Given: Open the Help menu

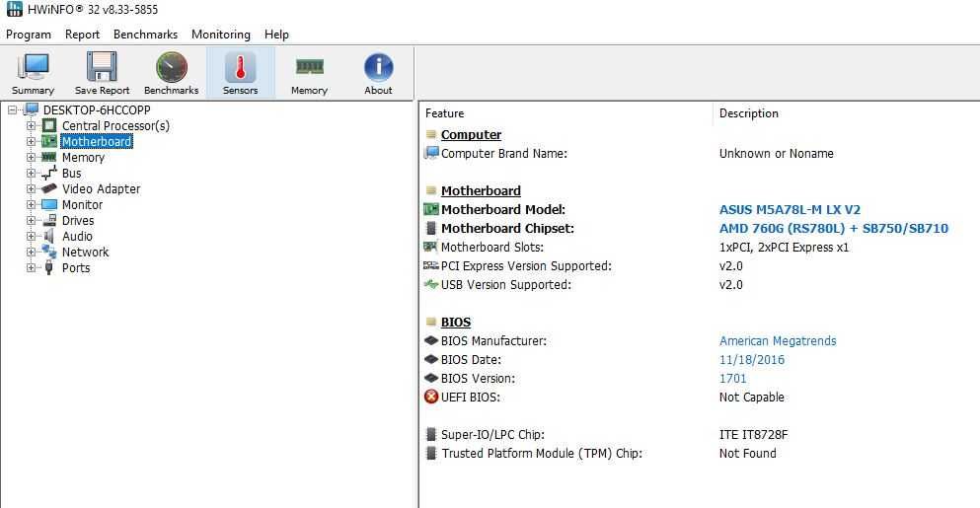Looking at the screenshot, I should point(276,35).
